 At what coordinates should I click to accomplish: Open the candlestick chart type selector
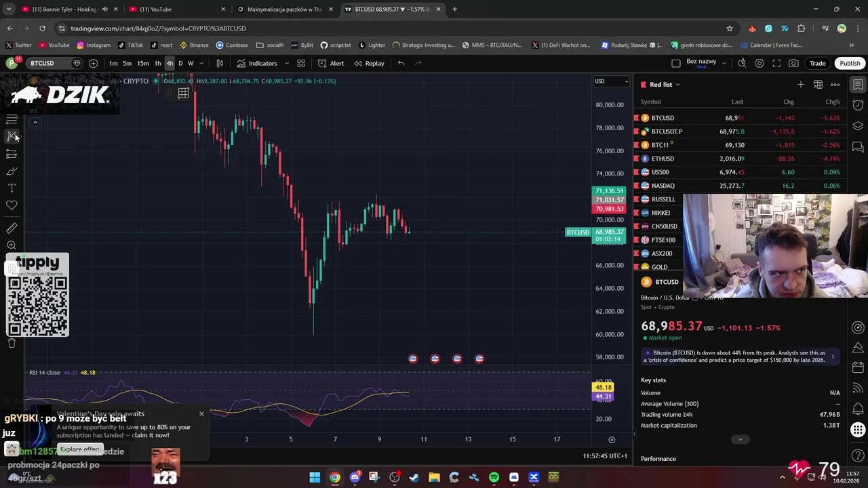pyautogui.click(x=220, y=63)
